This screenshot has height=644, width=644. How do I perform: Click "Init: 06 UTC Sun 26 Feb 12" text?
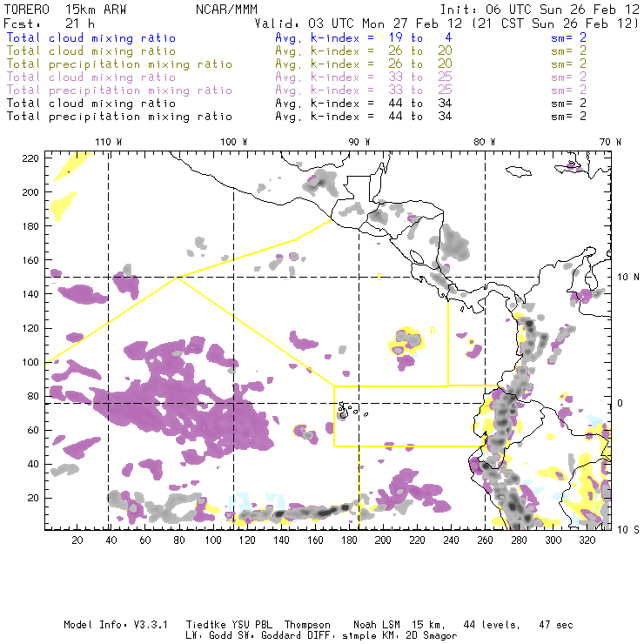[x=540, y=10]
